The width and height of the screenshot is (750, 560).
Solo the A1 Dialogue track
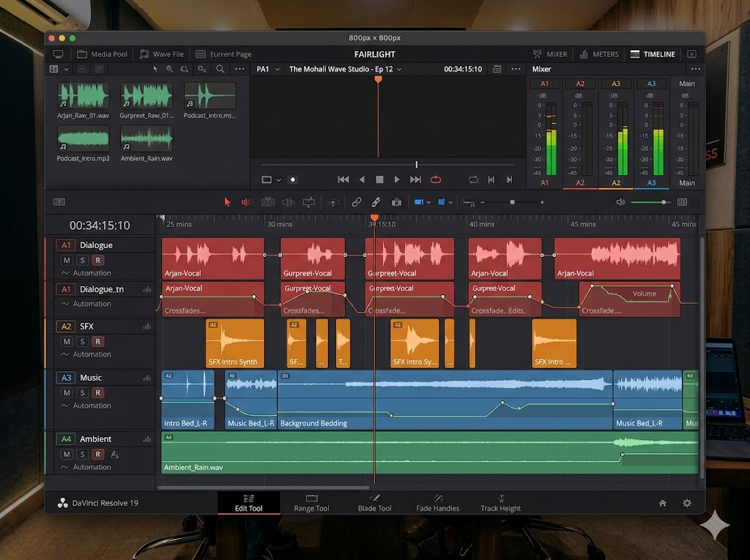pyautogui.click(x=82, y=260)
